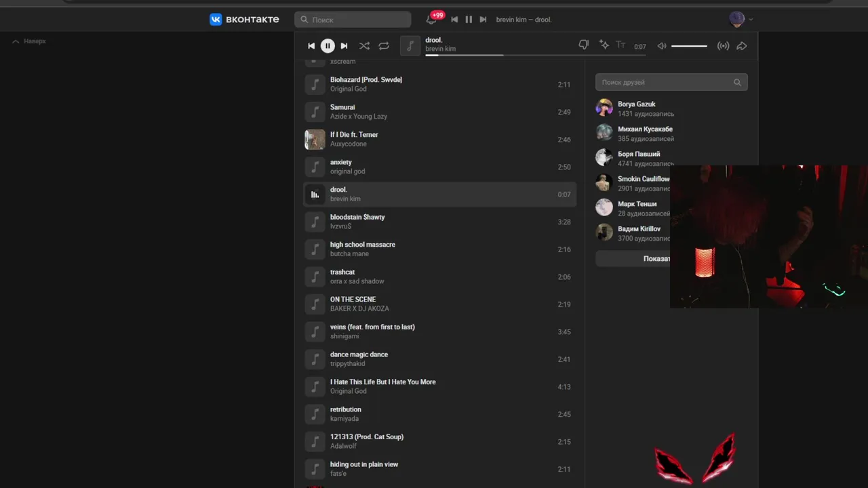This screenshot has height=488, width=868.
Task: Focus the friends search field Поиск друзей
Action: (x=671, y=82)
